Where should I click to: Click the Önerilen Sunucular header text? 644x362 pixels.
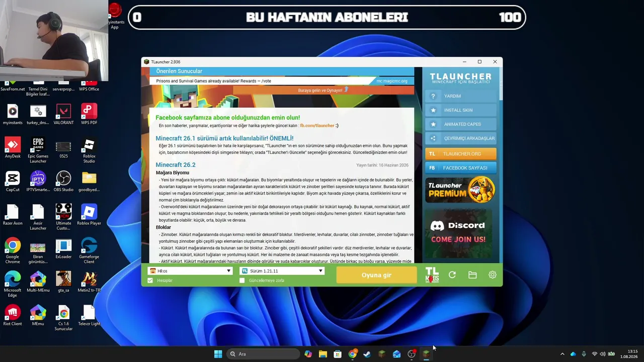pyautogui.click(x=179, y=71)
